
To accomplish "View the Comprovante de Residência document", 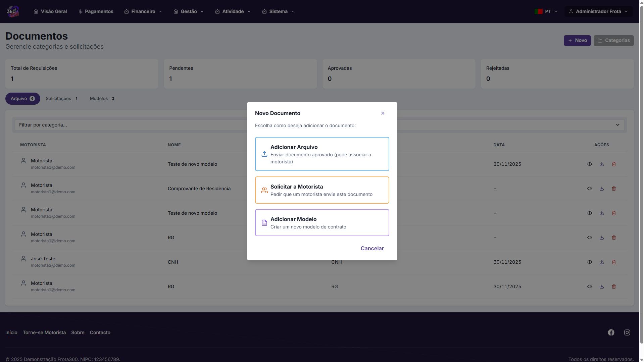I will pyautogui.click(x=589, y=189).
